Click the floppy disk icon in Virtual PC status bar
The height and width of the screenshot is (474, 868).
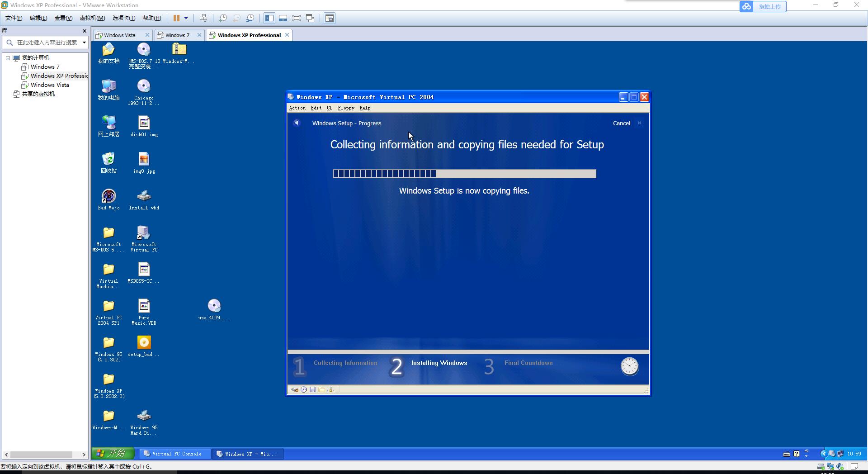click(313, 390)
